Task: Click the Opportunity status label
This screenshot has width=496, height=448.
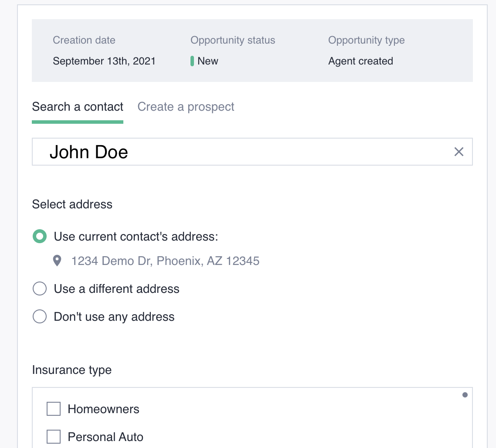Action: [233, 41]
